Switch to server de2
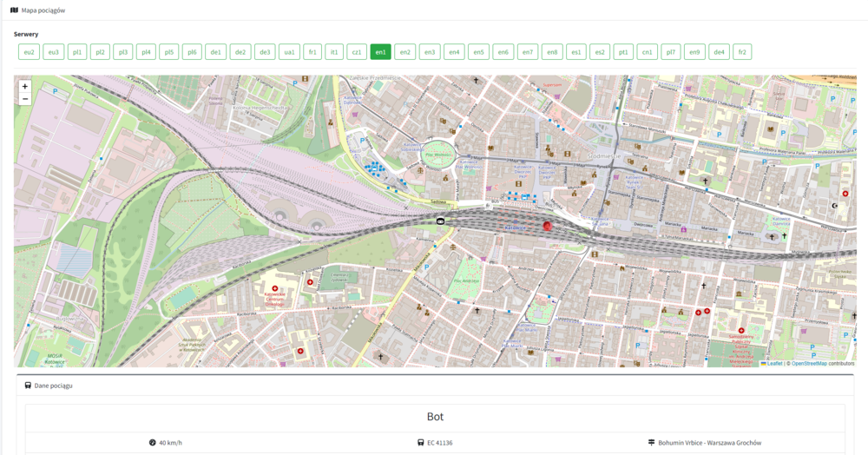868x455 pixels. click(240, 52)
